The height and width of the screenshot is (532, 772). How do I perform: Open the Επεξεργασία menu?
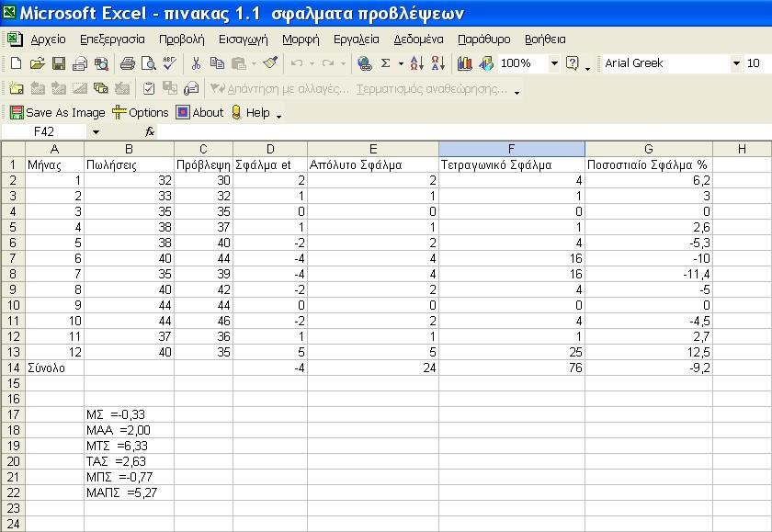(x=112, y=39)
